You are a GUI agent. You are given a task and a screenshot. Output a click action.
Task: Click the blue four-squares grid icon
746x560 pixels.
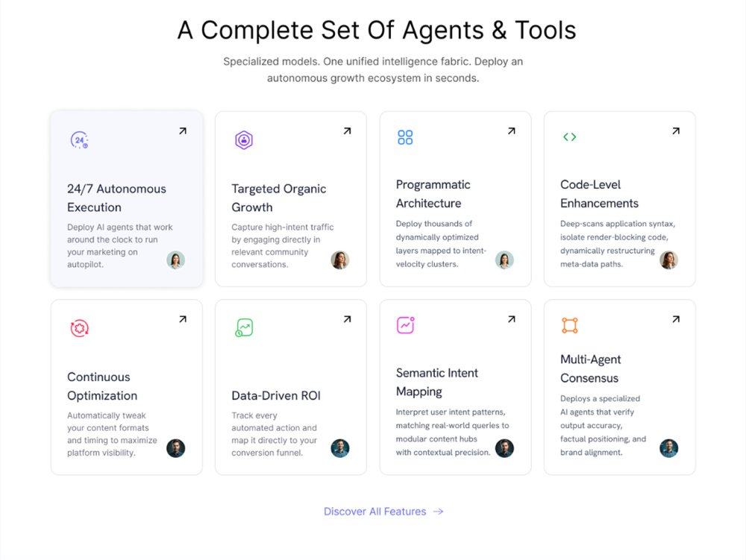click(x=405, y=137)
